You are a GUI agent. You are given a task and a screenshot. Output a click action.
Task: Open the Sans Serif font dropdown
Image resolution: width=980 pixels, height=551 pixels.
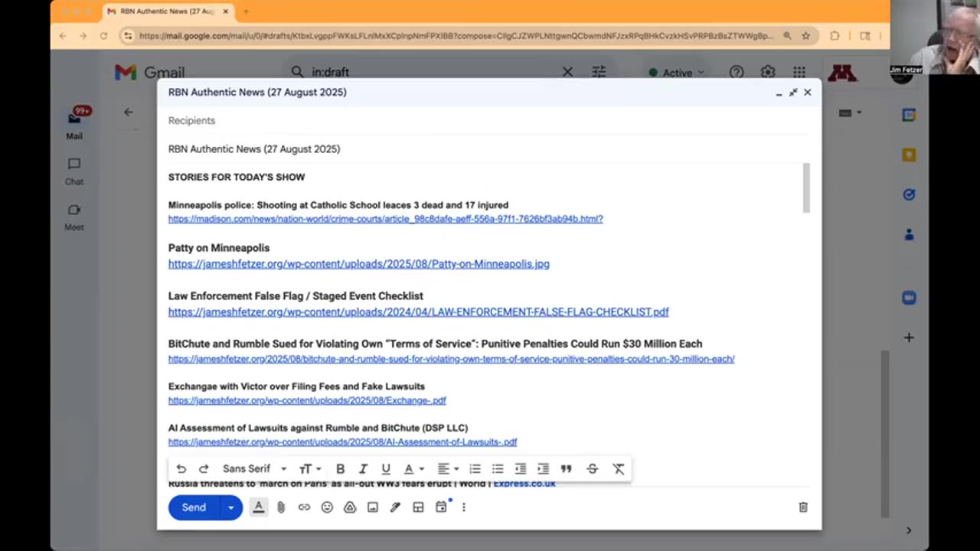pyautogui.click(x=254, y=469)
